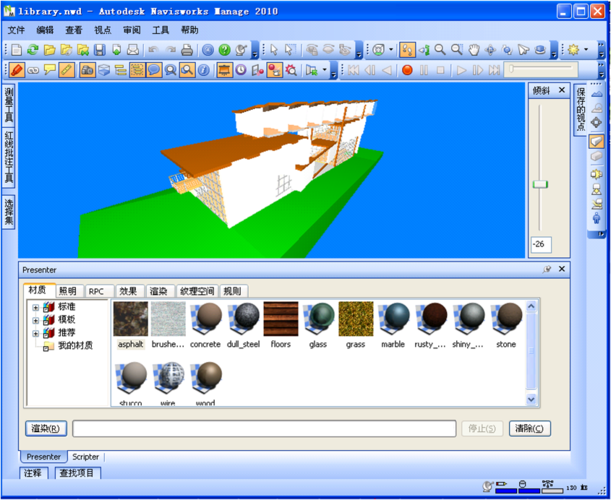Click the 注释 bottom tab
This screenshot has width=611, height=500.
(x=33, y=473)
